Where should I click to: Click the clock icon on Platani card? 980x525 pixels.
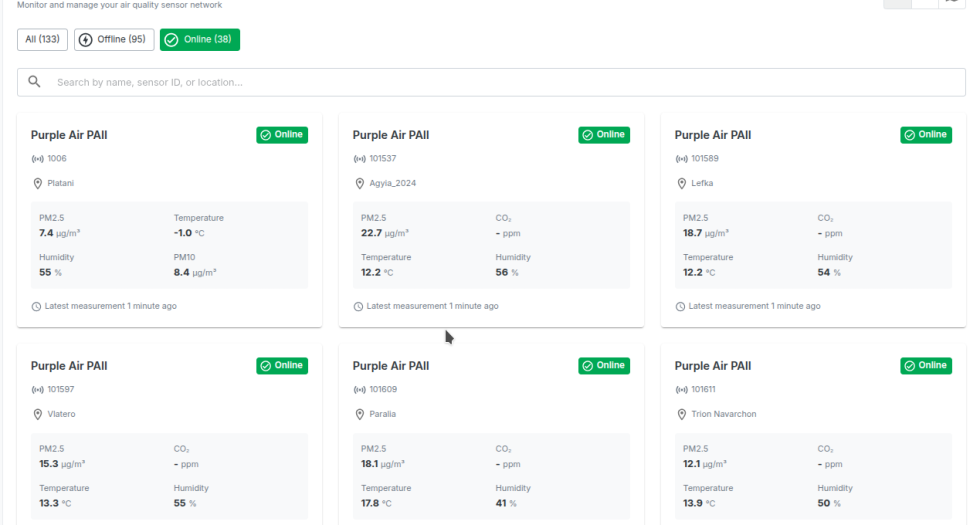tap(37, 307)
